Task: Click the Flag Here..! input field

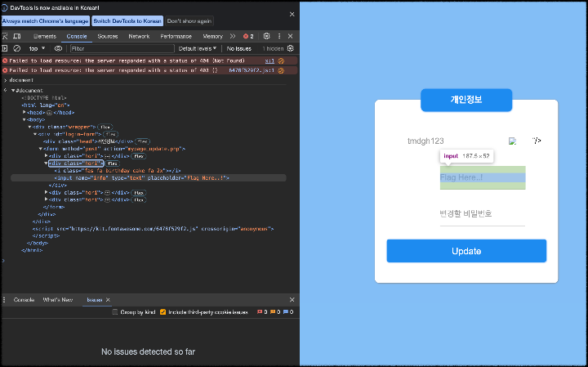Action: click(483, 177)
